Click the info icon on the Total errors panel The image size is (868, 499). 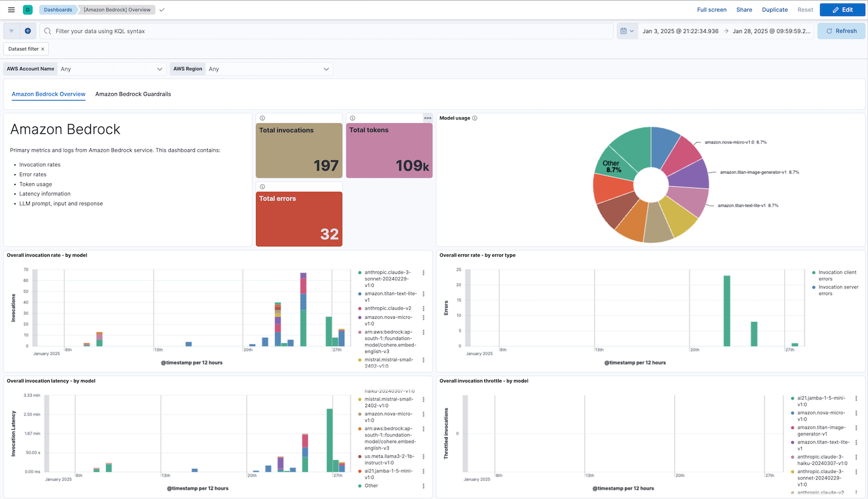(262, 186)
